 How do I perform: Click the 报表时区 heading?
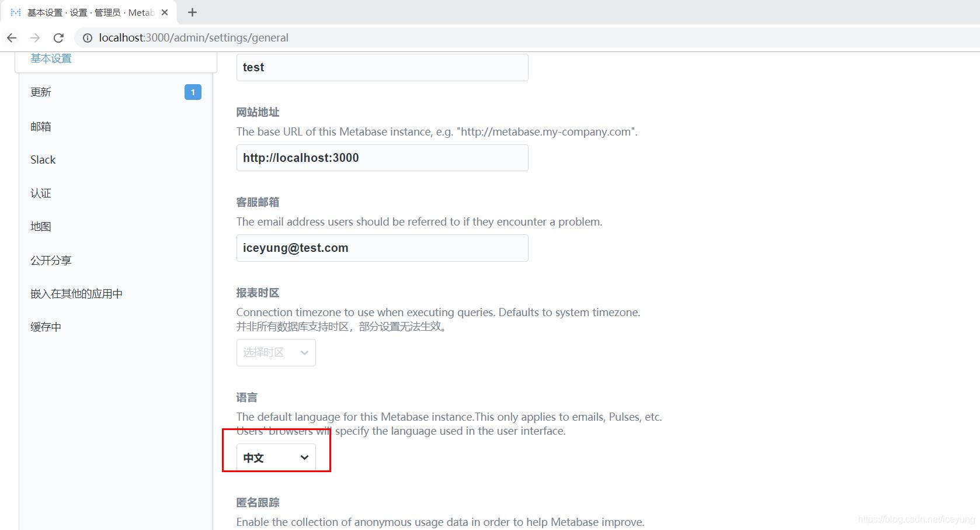(258, 293)
